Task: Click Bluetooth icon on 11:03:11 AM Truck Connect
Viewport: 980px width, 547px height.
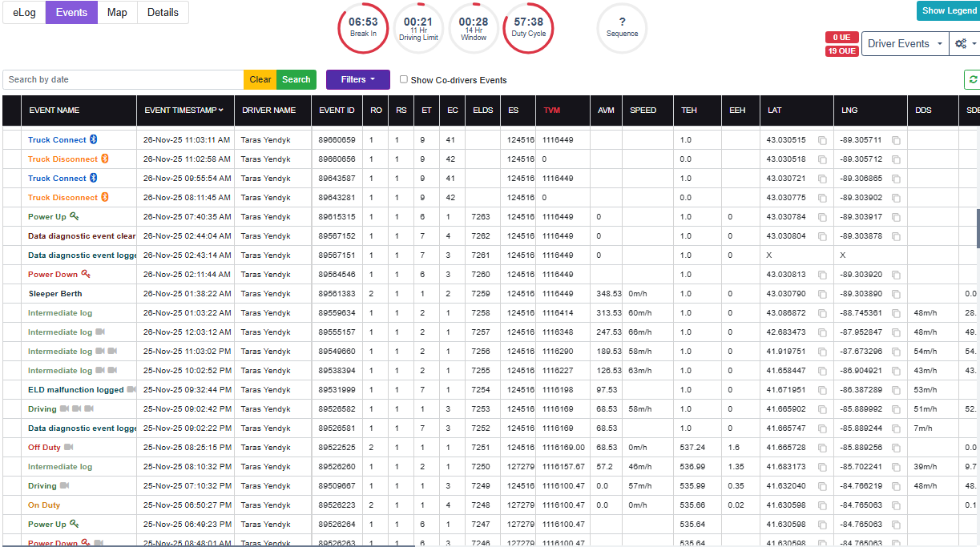Action: [x=93, y=139]
